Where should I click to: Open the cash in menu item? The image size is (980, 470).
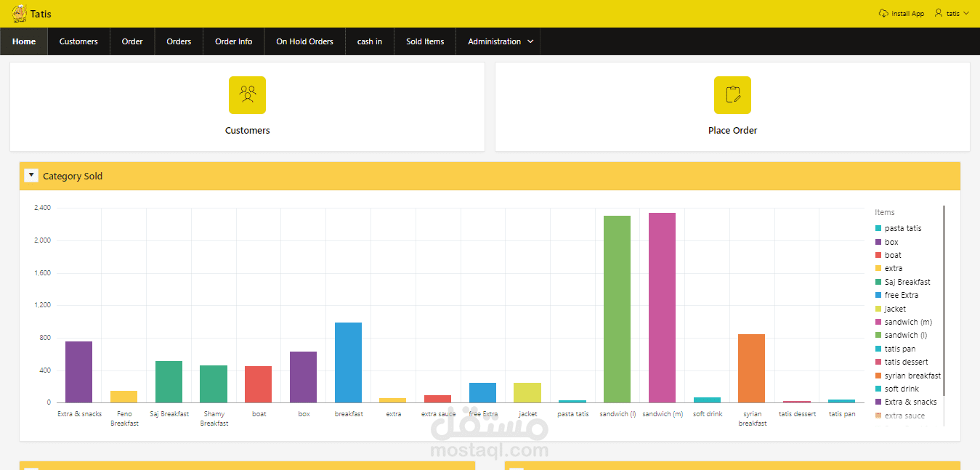coord(370,41)
